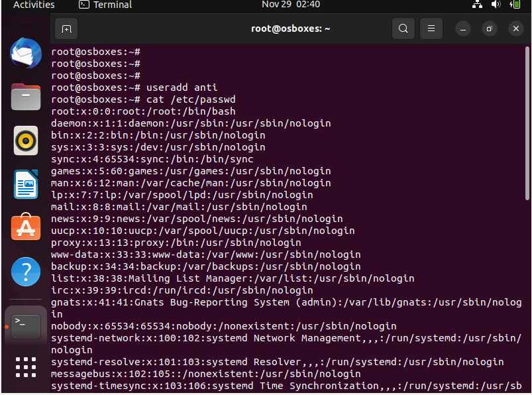532x395 pixels.
Task: Show Applications grid
Action: pyautogui.click(x=26, y=367)
